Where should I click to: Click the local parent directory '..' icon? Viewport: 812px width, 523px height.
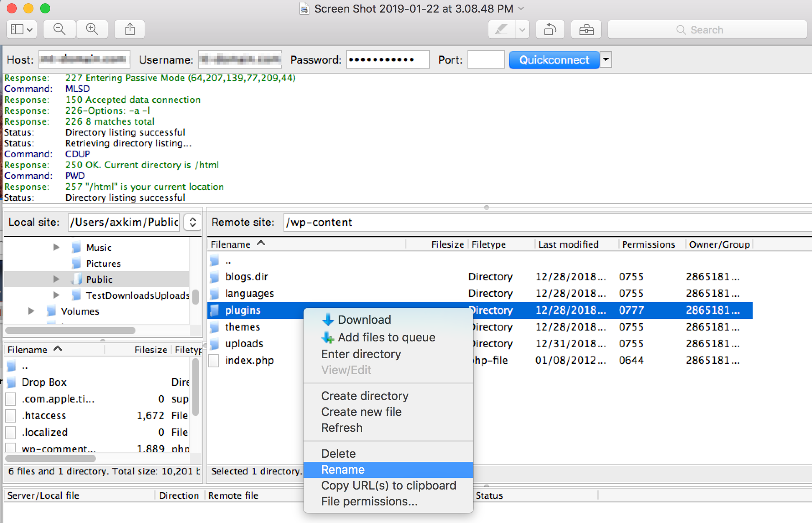(x=11, y=367)
